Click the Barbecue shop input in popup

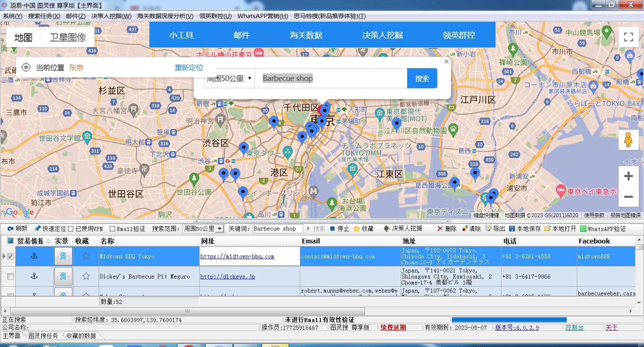[x=330, y=78]
